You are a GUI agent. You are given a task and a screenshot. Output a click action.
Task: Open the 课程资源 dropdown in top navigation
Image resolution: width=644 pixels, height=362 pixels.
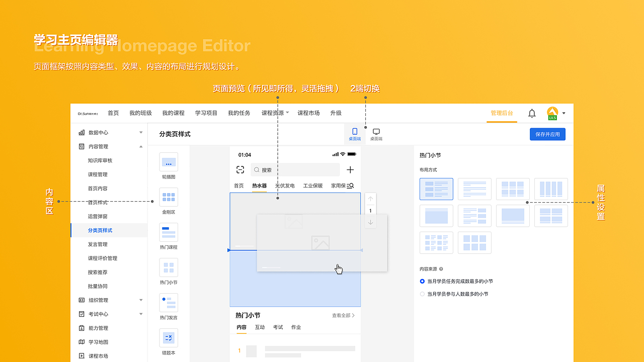coord(275,113)
